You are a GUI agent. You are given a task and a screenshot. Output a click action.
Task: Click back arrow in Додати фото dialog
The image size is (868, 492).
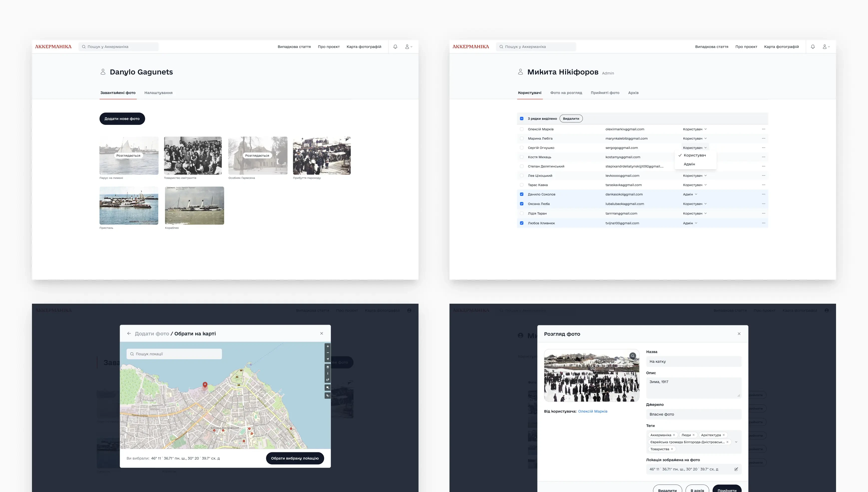(129, 333)
